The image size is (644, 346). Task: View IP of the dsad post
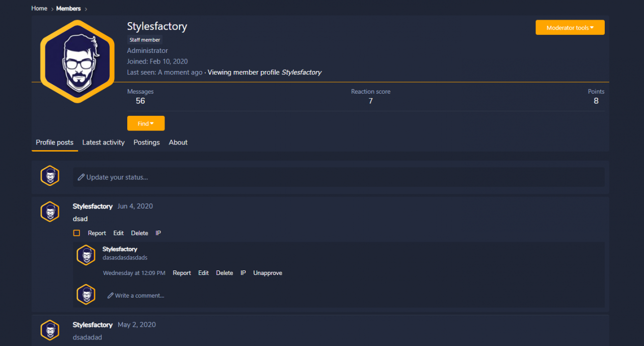158,233
